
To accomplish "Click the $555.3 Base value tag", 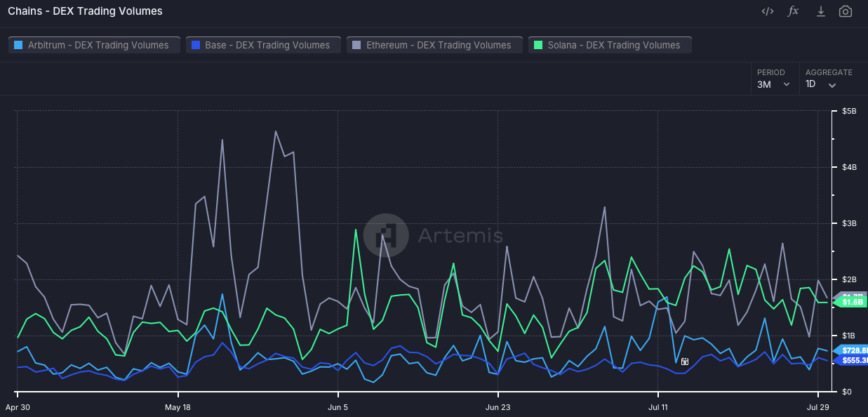I will [850, 360].
